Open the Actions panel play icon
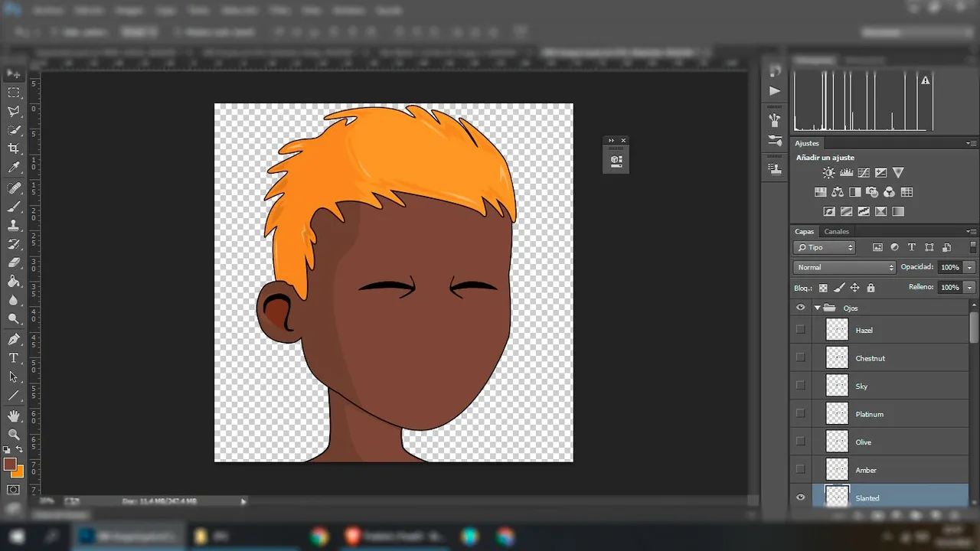The image size is (980, 551). coord(775,90)
